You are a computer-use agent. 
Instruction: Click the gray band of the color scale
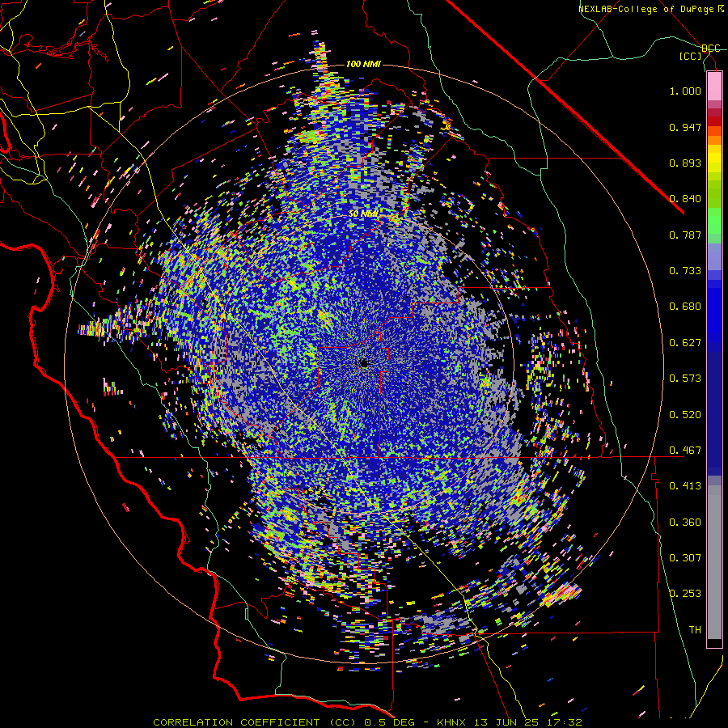coord(714,562)
